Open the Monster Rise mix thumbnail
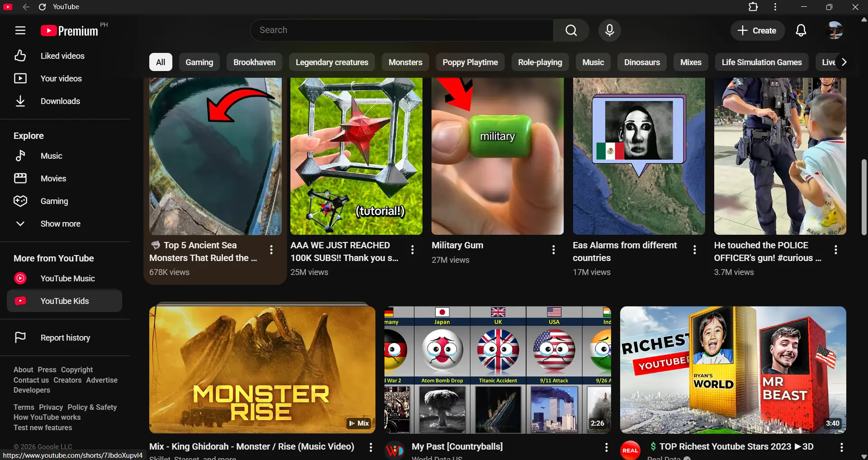Image resolution: width=868 pixels, height=460 pixels. [x=262, y=370]
